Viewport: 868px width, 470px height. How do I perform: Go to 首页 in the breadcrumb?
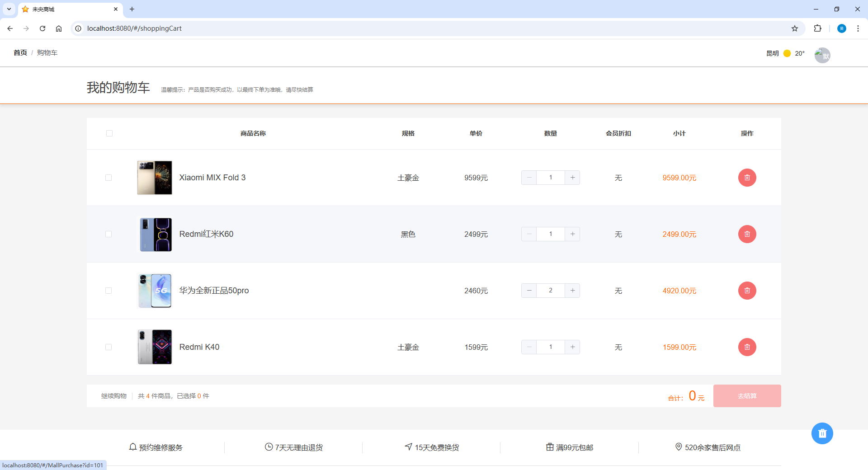pyautogui.click(x=20, y=53)
